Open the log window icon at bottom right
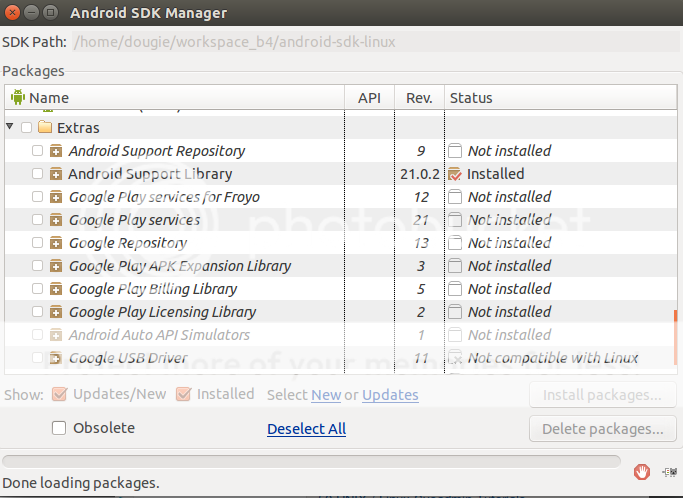Viewport: 683px width, 498px height. pyautogui.click(x=669, y=472)
